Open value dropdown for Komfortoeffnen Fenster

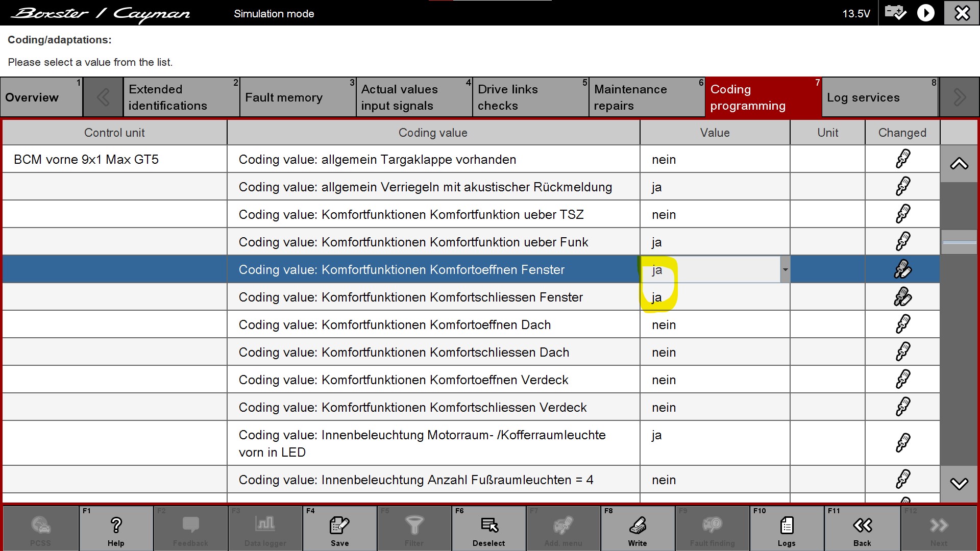click(785, 269)
